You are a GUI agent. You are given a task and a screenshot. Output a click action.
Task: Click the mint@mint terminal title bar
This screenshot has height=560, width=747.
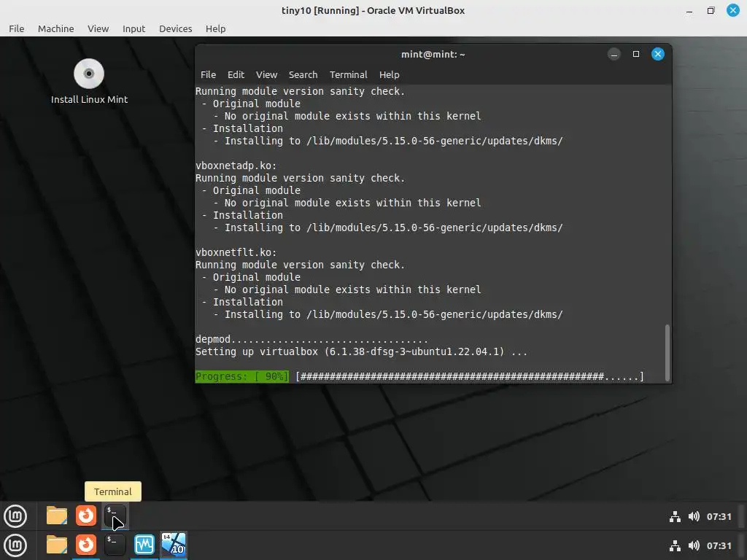pos(433,54)
